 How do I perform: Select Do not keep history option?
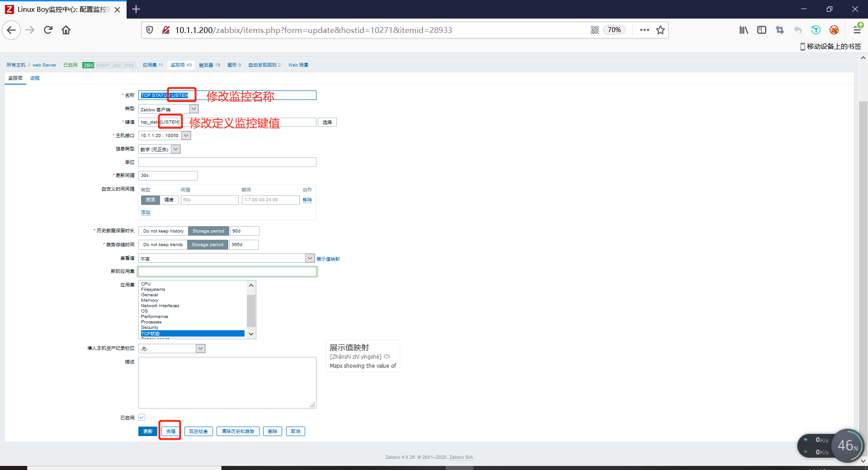(x=163, y=231)
